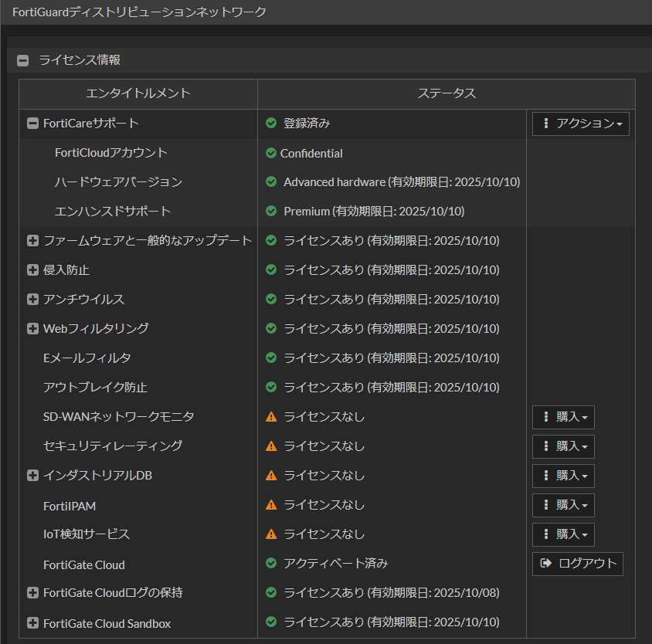
Task: Open 購入 menu for FortiIPAM
Action: (563, 505)
